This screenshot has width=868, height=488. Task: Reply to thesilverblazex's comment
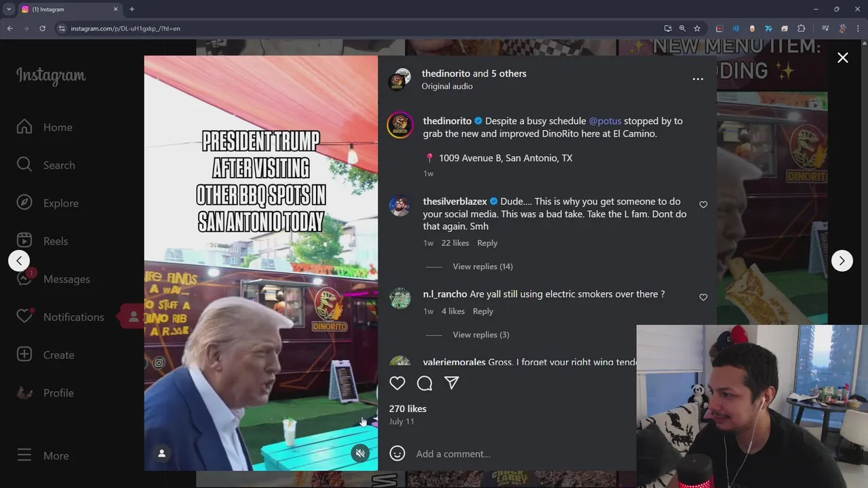(487, 243)
